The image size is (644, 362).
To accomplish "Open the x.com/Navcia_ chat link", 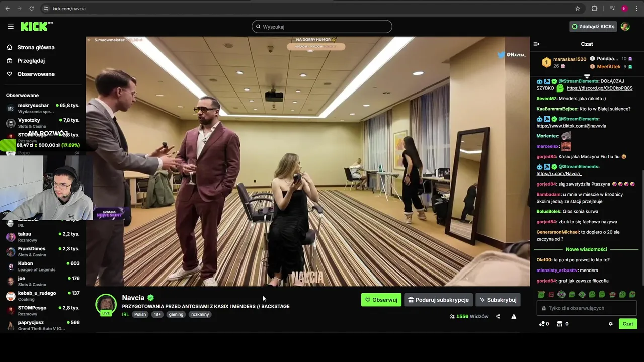I will point(558,173).
